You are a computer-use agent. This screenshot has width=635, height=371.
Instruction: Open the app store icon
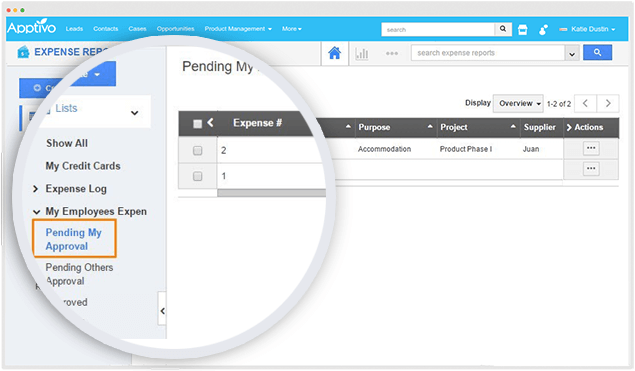click(523, 29)
